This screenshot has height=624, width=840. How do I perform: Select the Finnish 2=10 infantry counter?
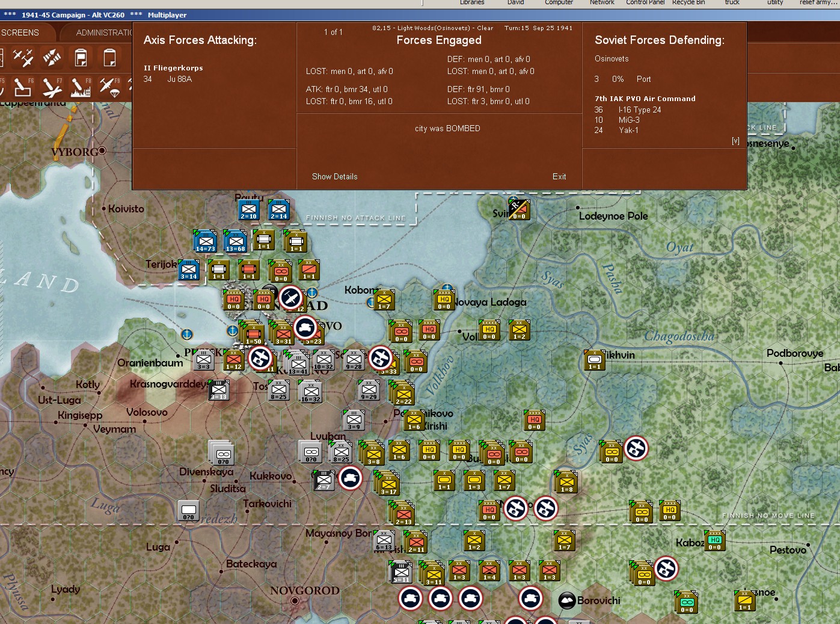(248, 209)
